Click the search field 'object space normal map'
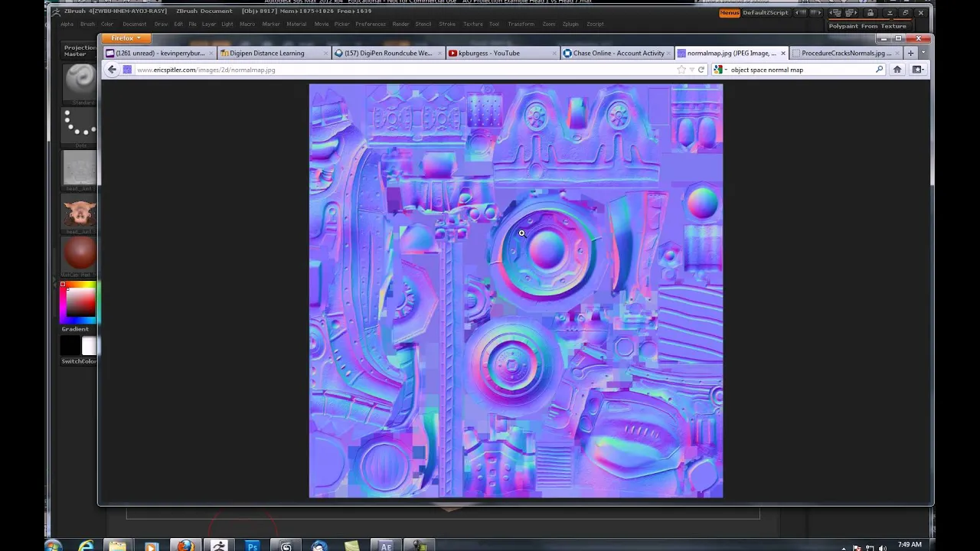 click(800, 70)
